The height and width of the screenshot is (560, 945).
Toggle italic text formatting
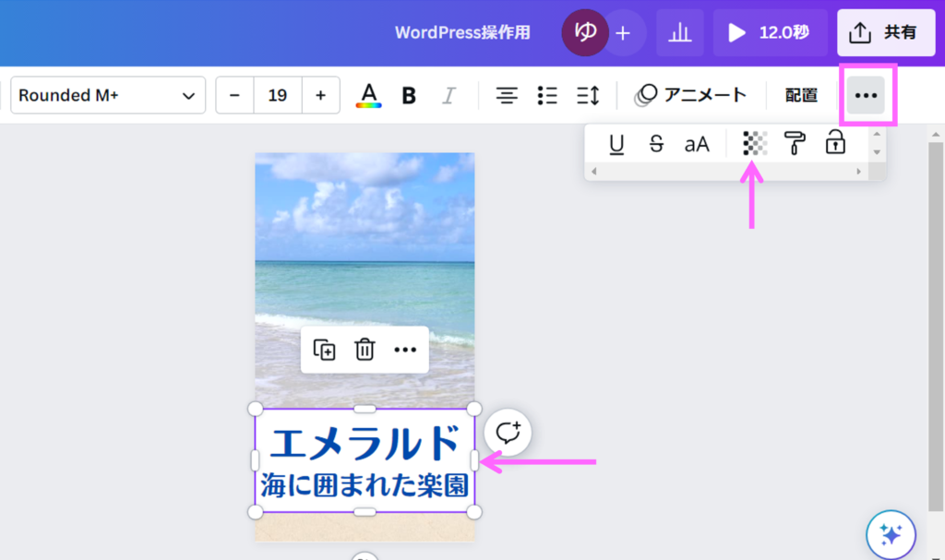pos(449,95)
